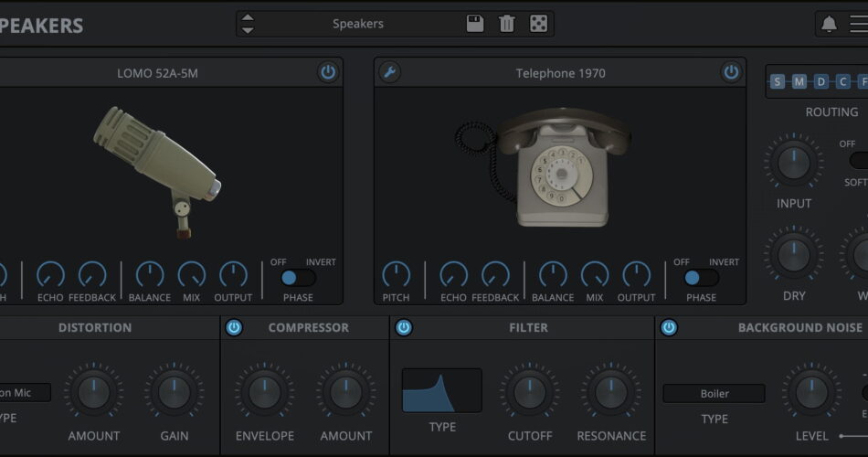868x457 pixels.
Task: Click the Speakers preset name field
Action: (x=358, y=24)
